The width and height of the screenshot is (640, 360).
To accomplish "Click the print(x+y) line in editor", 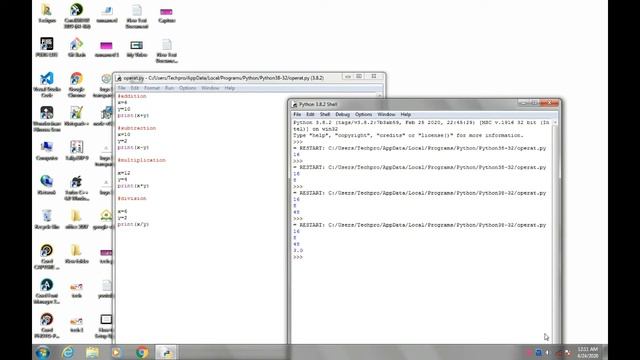I will [x=133, y=116].
